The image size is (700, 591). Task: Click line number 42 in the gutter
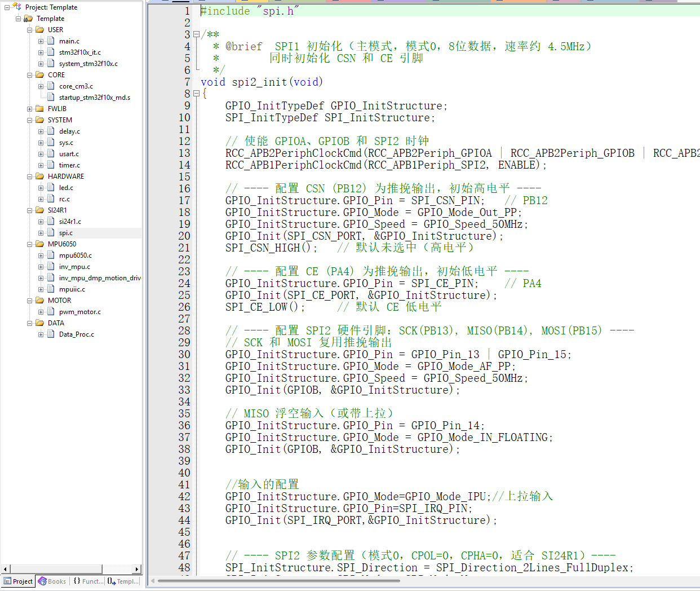[x=184, y=496]
